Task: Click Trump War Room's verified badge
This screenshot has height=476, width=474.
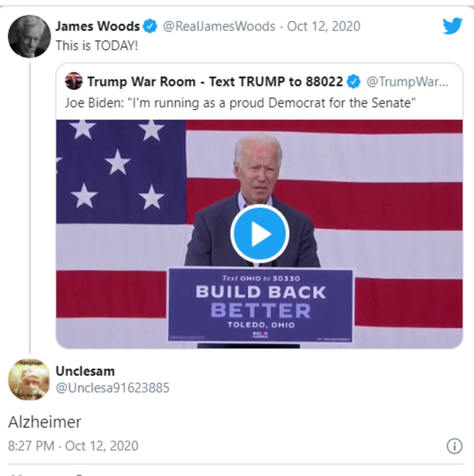Action: click(x=354, y=82)
